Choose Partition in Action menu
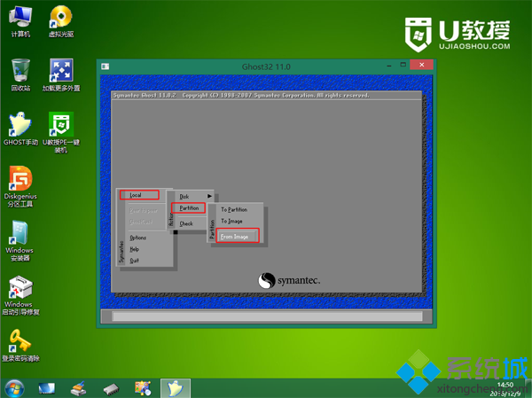 pyautogui.click(x=188, y=208)
